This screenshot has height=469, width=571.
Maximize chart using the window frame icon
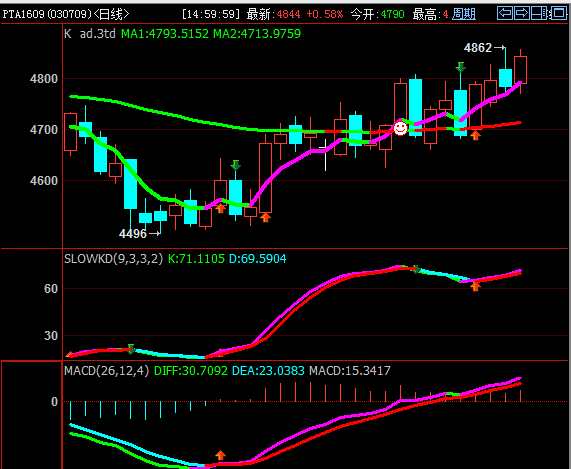coord(558,13)
